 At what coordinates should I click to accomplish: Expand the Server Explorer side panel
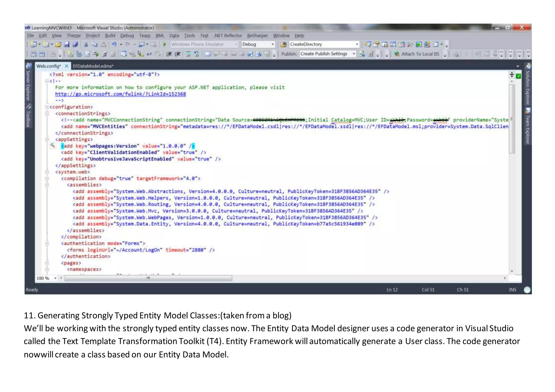click(28, 82)
